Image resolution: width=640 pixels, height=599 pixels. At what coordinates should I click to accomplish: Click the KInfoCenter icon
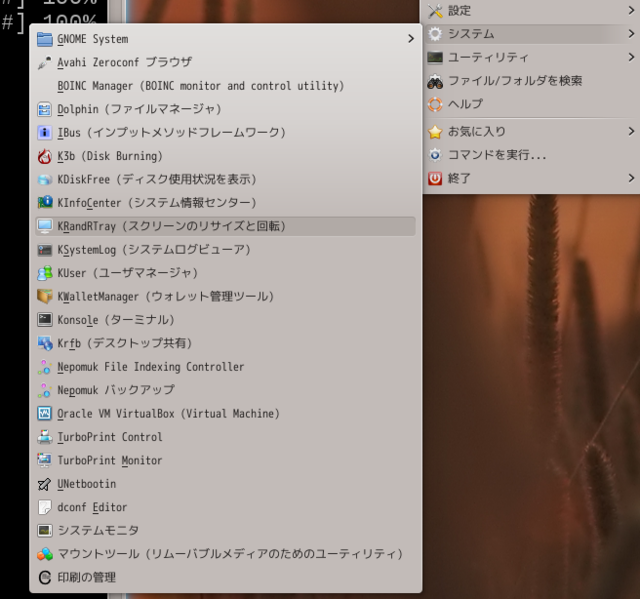pos(44,203)
